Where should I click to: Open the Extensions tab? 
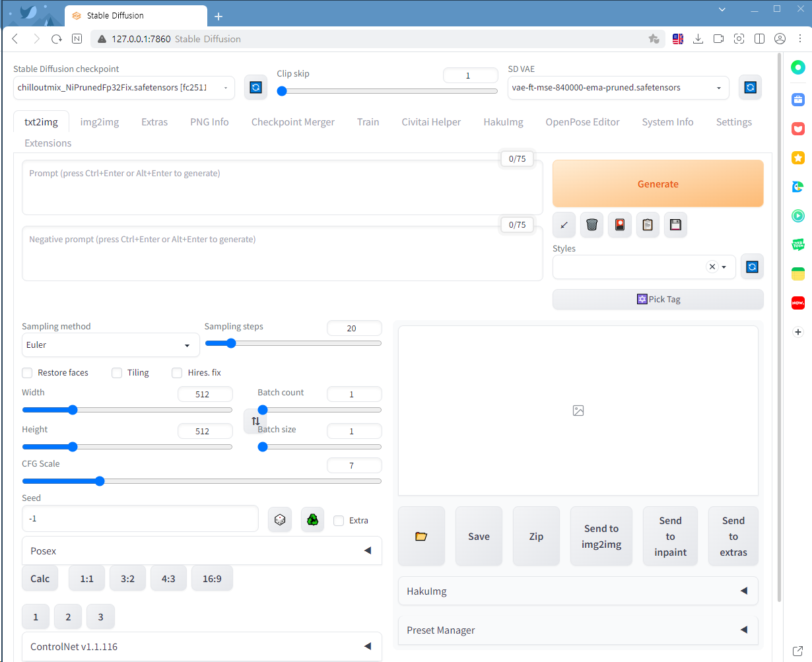coord(48,143)
